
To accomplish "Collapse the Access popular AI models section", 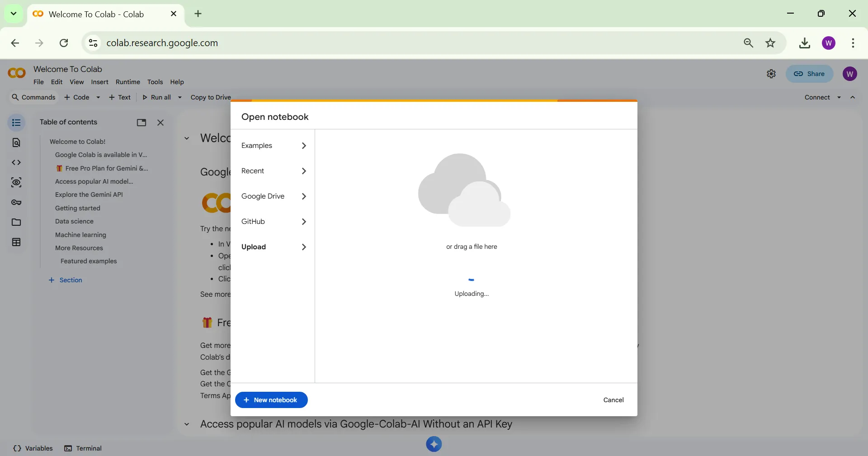I will (187, 424).
